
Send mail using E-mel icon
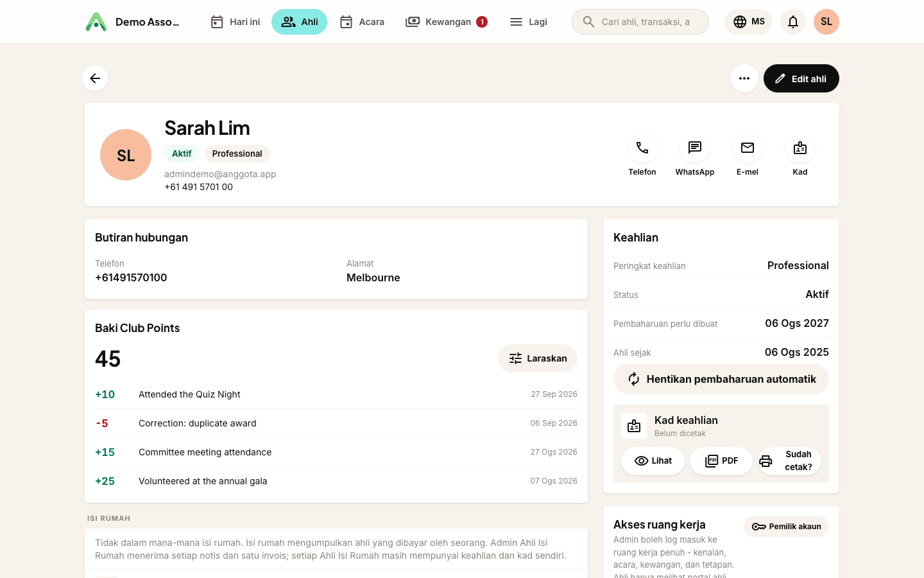point(748,148)
